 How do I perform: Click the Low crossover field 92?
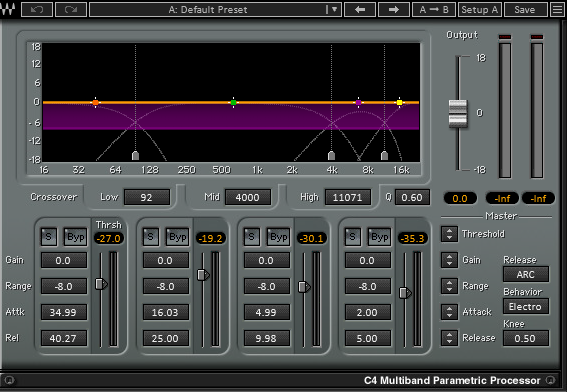coord(147,197)
